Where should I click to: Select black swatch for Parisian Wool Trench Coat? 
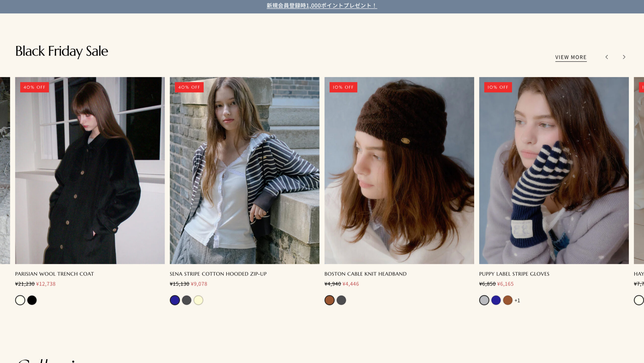(x=32, y=300)
